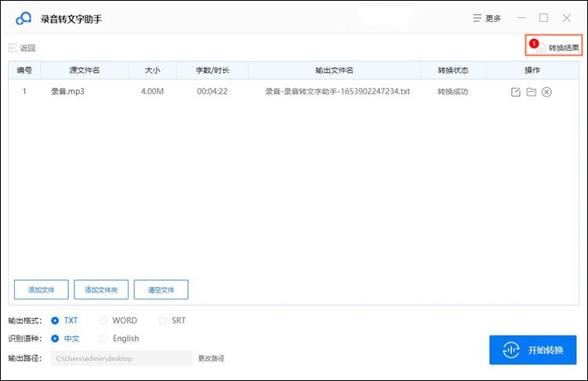Click the output file name ending 1653902247234.txt
588x381 pixels.
[337, 92]
